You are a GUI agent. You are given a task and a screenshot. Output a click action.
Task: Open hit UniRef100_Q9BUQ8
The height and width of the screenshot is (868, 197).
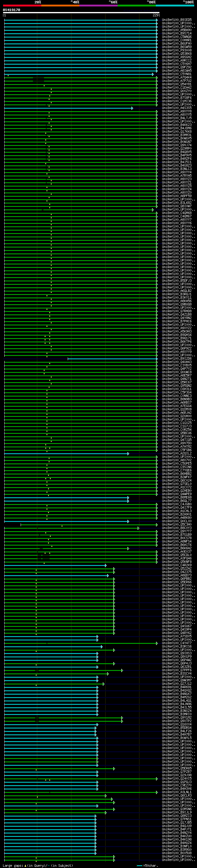[x=177, y=304]
